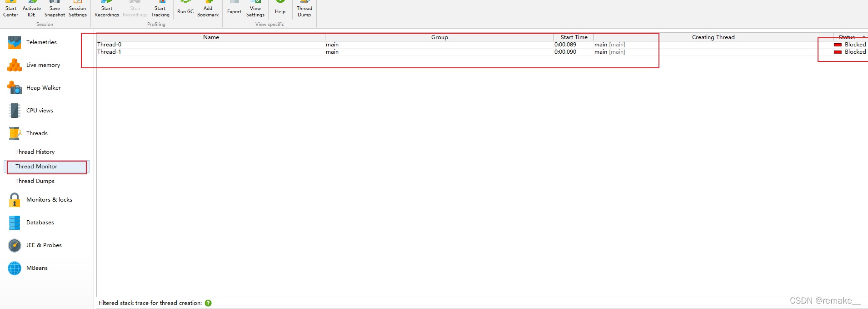Click the Heap Walker camera icon
The width and height of the screenshot is (868, 309).
coord(15,88)
